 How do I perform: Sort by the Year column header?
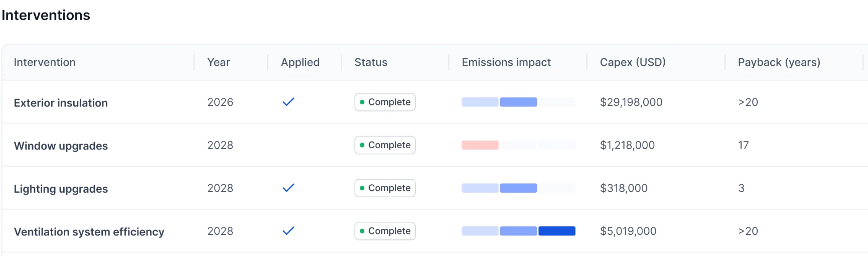pyautogui.click(x=218, y=62)
